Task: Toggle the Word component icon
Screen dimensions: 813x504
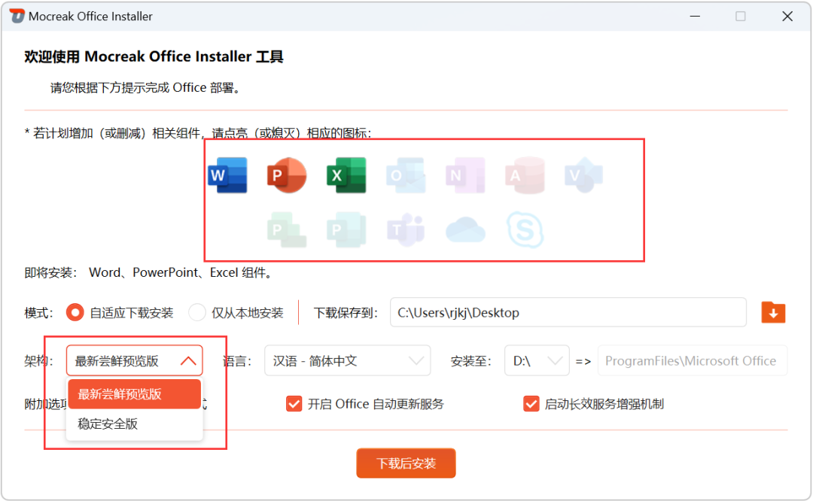Action: pos(227,175)
